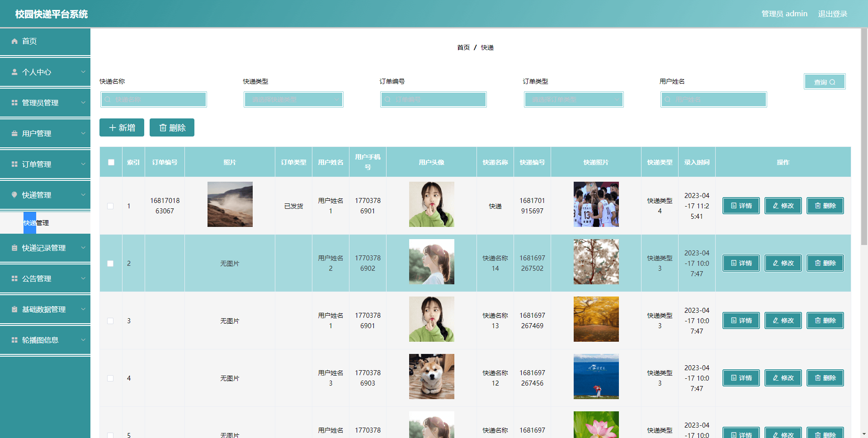
Task: Open 详情 for row 2
Action: [x=741, y=263]
